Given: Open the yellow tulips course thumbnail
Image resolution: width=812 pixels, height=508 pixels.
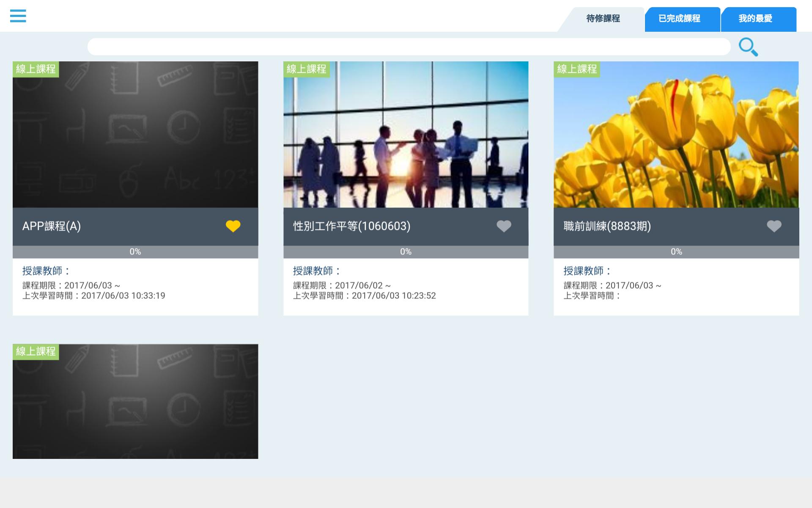Looking at the screenshot, I should (676, 135).
